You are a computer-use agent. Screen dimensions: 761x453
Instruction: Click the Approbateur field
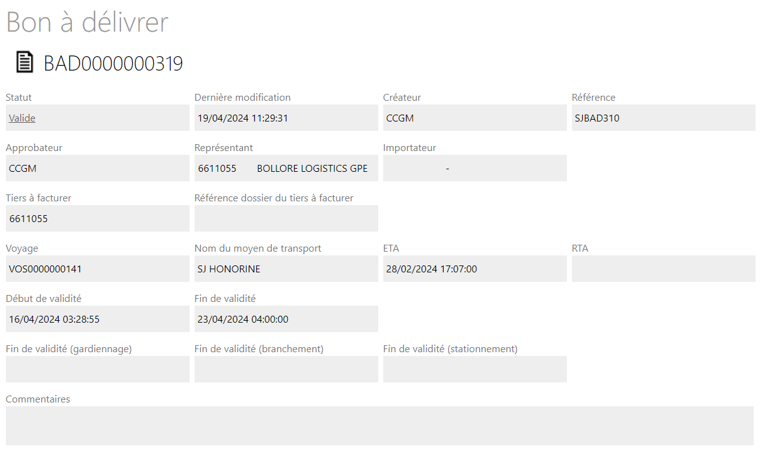[x=97, y=168]
